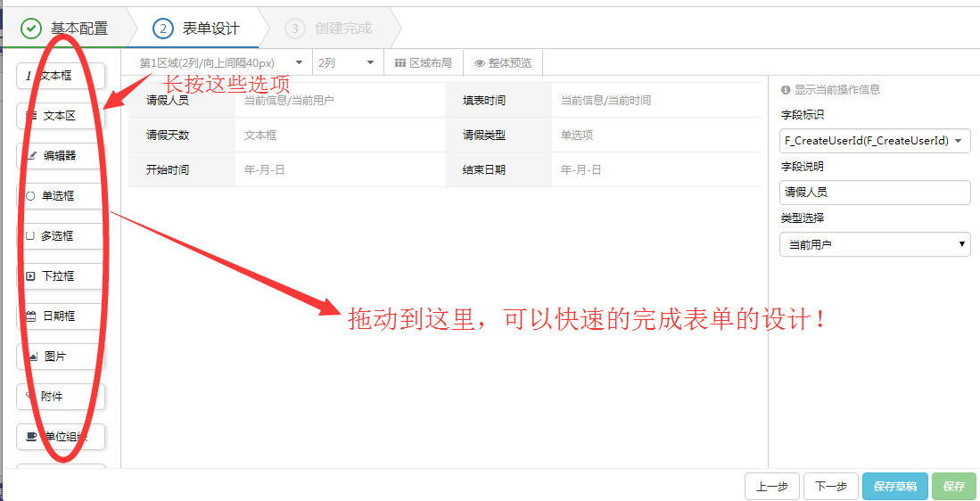This screenshot has width=980, height=501.
Task: Select the 图片 image component
Action: coord(60,357)
